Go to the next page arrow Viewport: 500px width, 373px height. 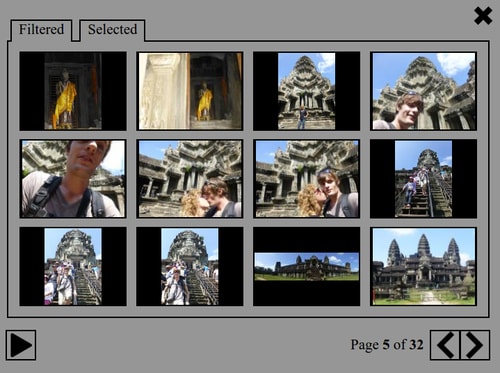pyautogui.click(x=475, y=345)
